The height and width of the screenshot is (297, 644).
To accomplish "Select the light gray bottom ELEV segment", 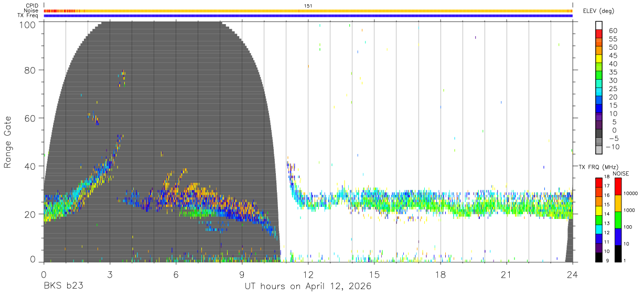I will pos(598,150).
